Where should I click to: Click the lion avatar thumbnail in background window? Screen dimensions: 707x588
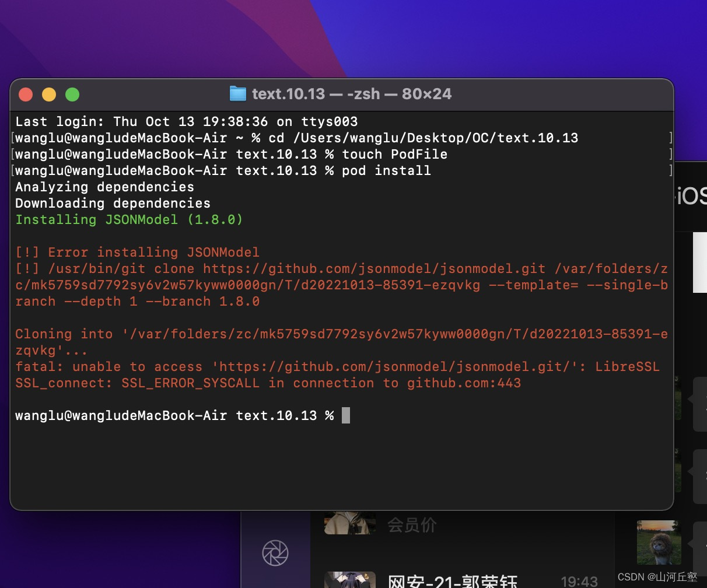coord(659,542)
